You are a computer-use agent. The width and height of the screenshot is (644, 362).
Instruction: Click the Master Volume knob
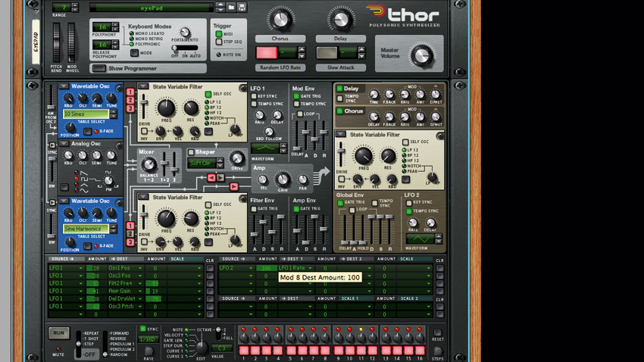click(x=422, y=56)
